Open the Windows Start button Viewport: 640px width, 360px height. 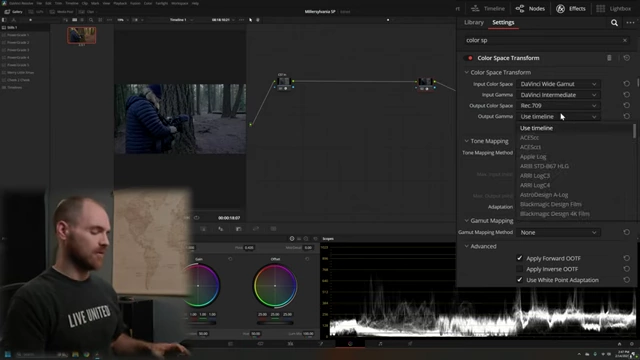(x=7, y=354)
